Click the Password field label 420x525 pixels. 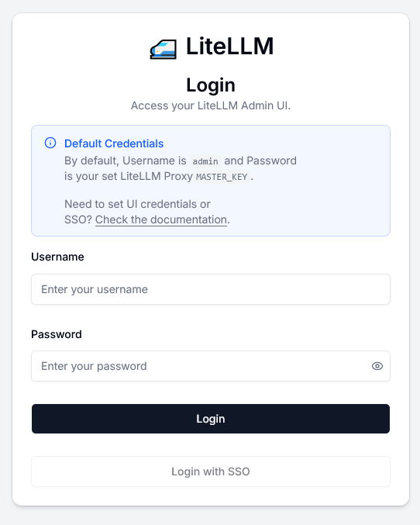[57, 334]
